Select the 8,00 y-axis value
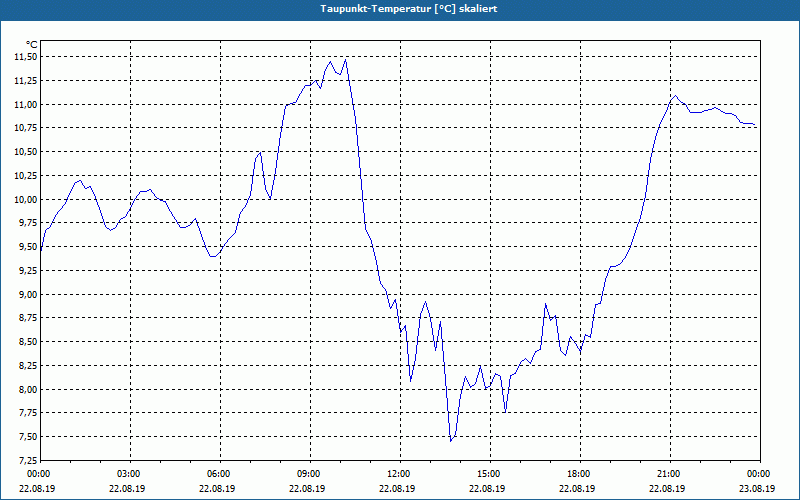Image resolution: width=800 pixels, height=500 pixels. [x=28, y=389]
